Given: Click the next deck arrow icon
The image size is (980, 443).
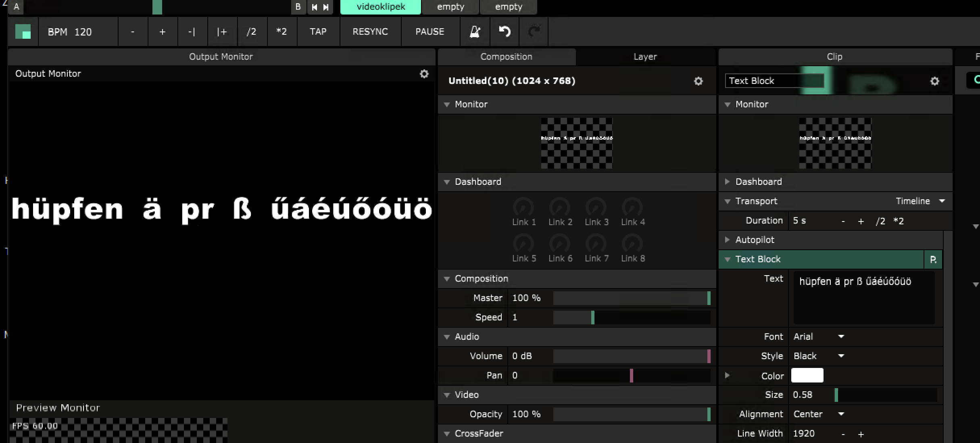Looking at the screenshot, I should tap(326, 7).
